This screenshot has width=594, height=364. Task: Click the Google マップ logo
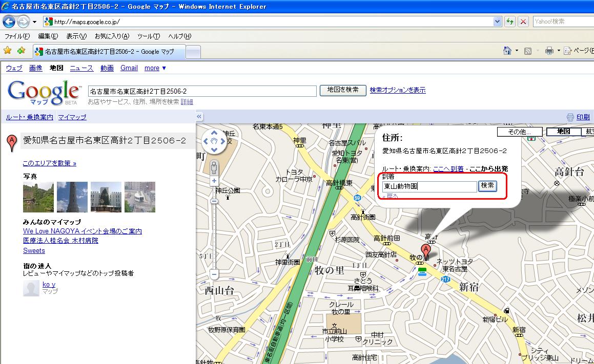coord(44,92)
